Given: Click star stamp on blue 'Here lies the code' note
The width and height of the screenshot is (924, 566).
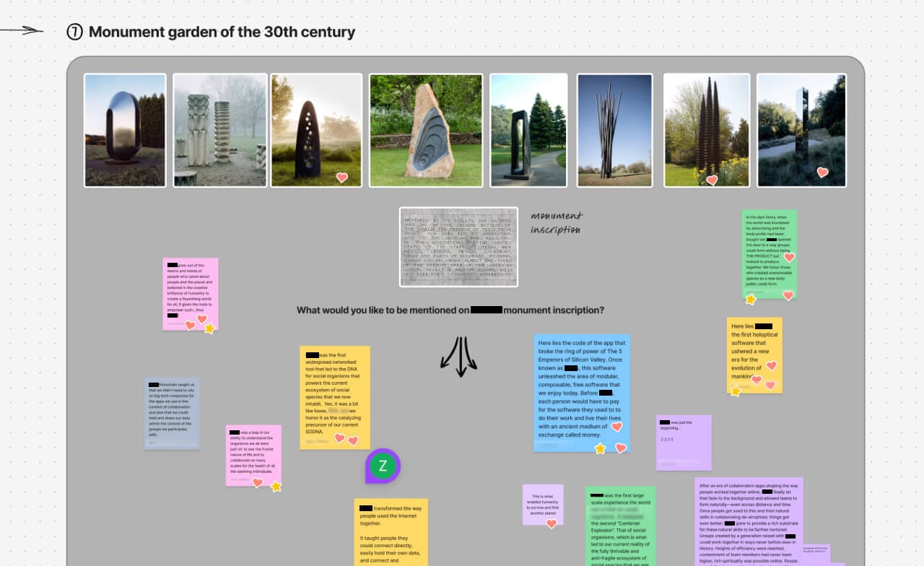Looking at the screenshot, I should coord(600,448).
